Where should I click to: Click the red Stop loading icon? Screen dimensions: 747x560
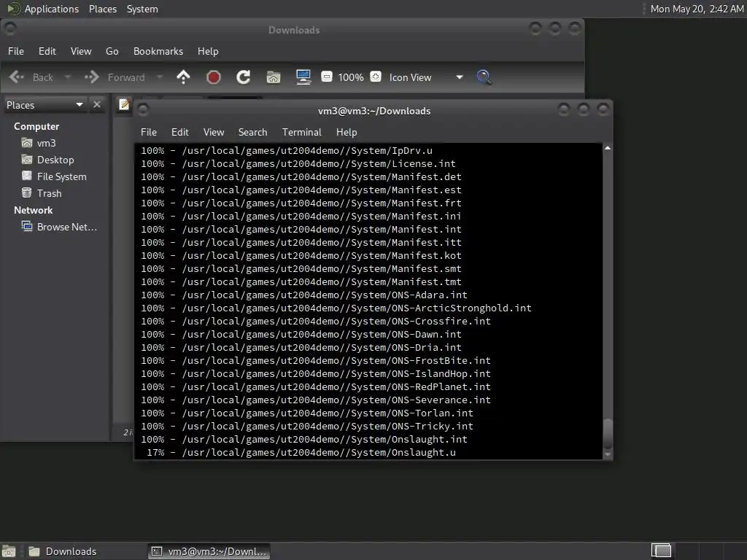click(x=214, y=77)
